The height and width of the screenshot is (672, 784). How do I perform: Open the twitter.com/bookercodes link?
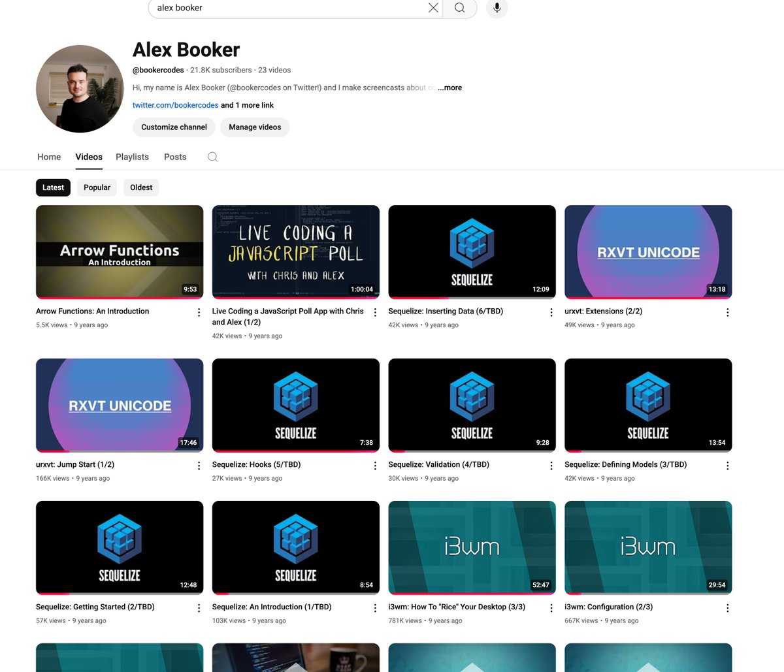click(x=175, y=105)
